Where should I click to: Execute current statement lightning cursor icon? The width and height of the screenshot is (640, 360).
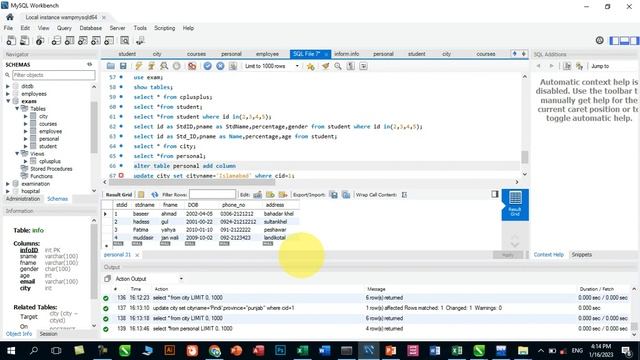coord(151,66)
